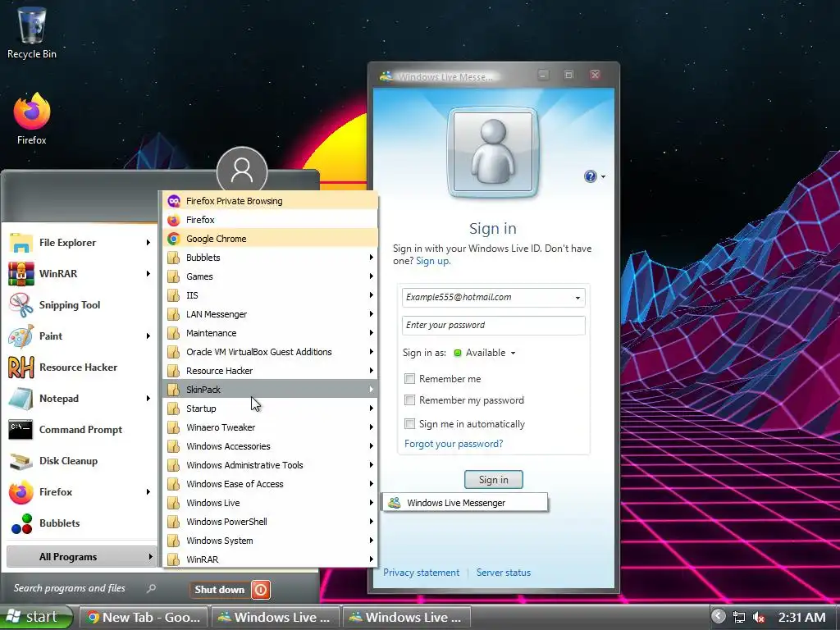Click the Shut down button
Viewport: 840px width, 630px height.
[x=220, y=590]
